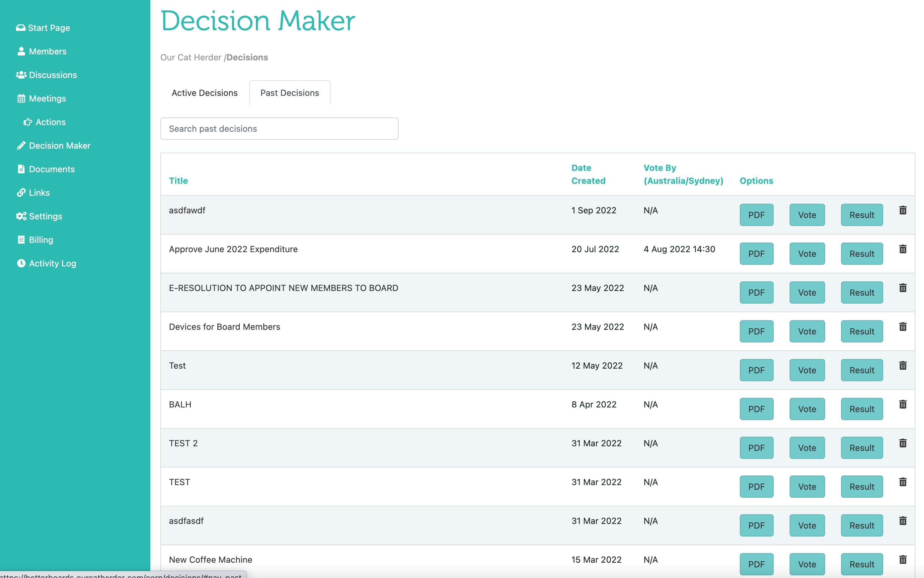Click the Meetings calendar icon in sidebar
This screenshot has width=924, height=578.
click(x=21, y=99)
